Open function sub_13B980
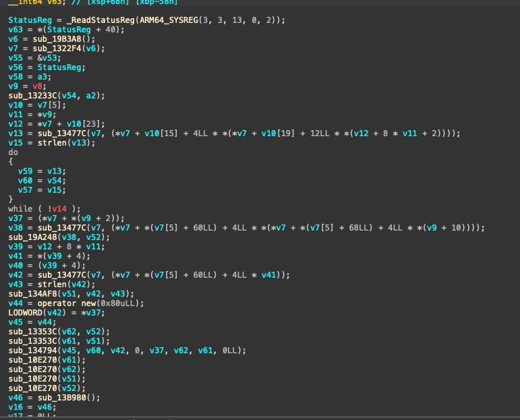 click(x=61, y=398)
